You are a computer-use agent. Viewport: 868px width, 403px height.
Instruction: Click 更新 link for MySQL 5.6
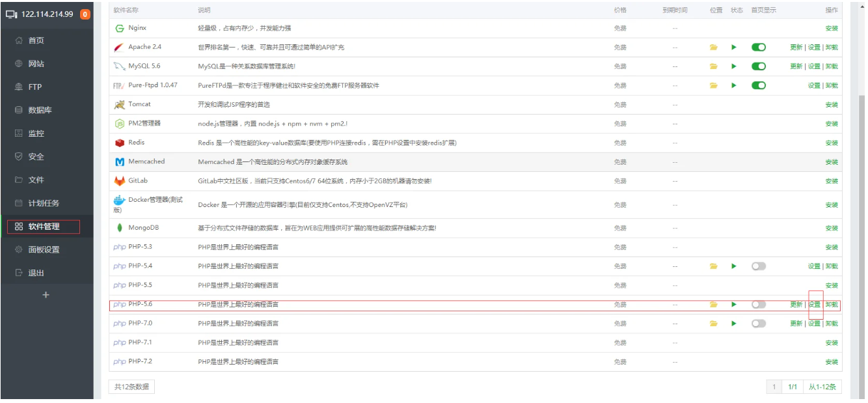tap(796, 66)
